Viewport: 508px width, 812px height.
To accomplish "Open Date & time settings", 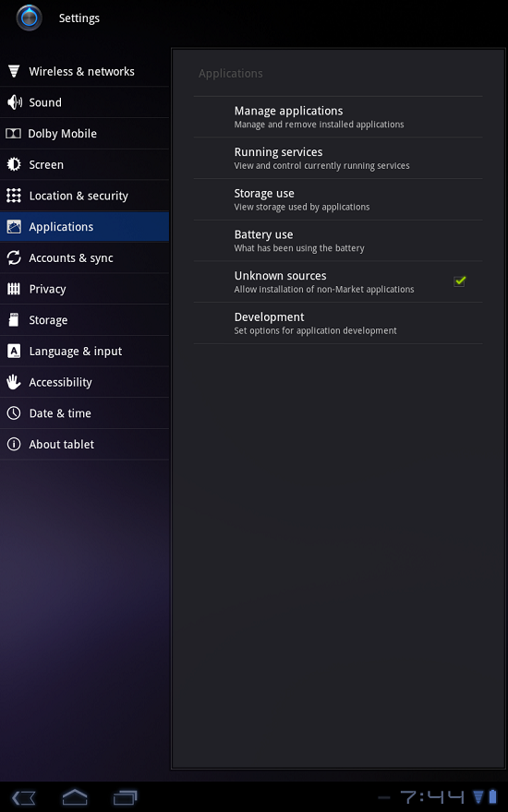I will click(84, 412).
